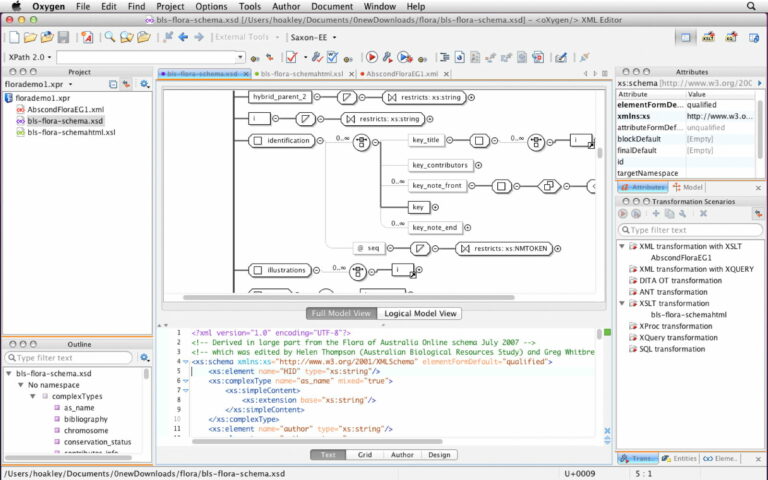The height and width of the screenshot is (480, 768).
Task: Click the red-check Validate icon
Action: coord(292,57)
